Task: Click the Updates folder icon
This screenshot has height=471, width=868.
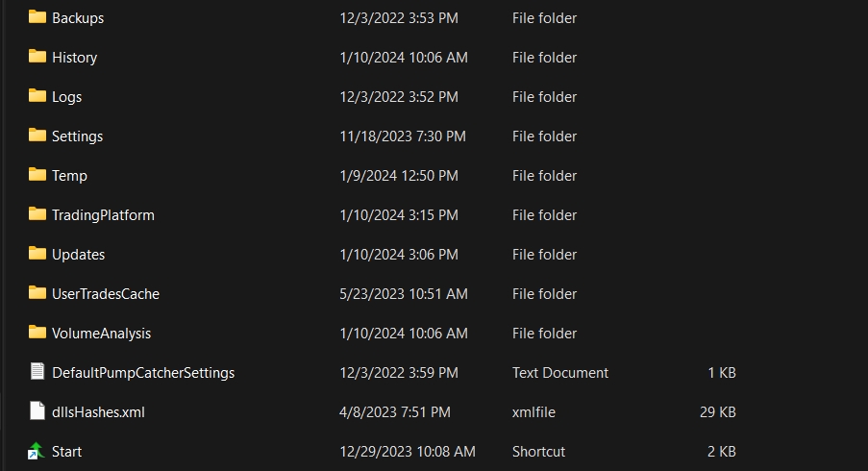Action: click(37, 254)
